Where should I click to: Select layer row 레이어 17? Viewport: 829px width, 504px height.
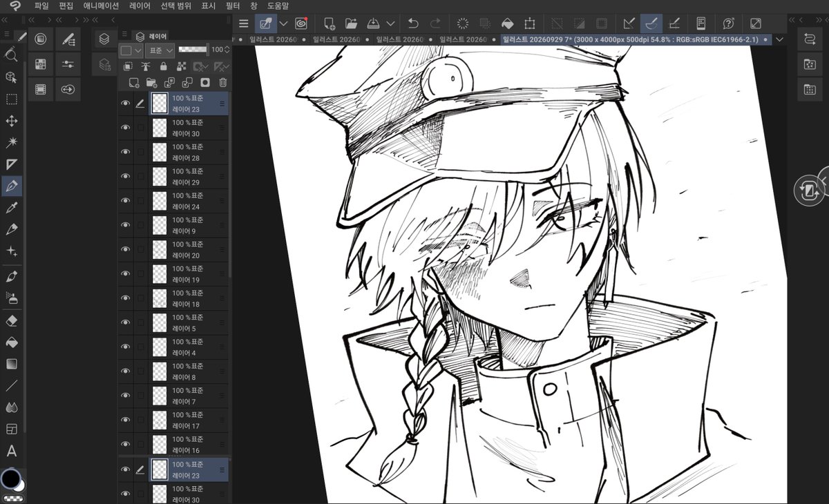[x=173, y=420]
